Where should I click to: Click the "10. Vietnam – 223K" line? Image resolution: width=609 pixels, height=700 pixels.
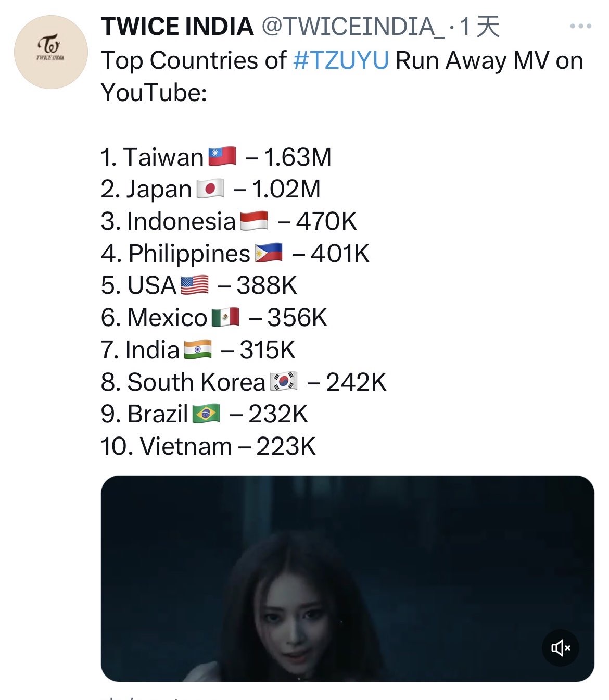[208, 446]
